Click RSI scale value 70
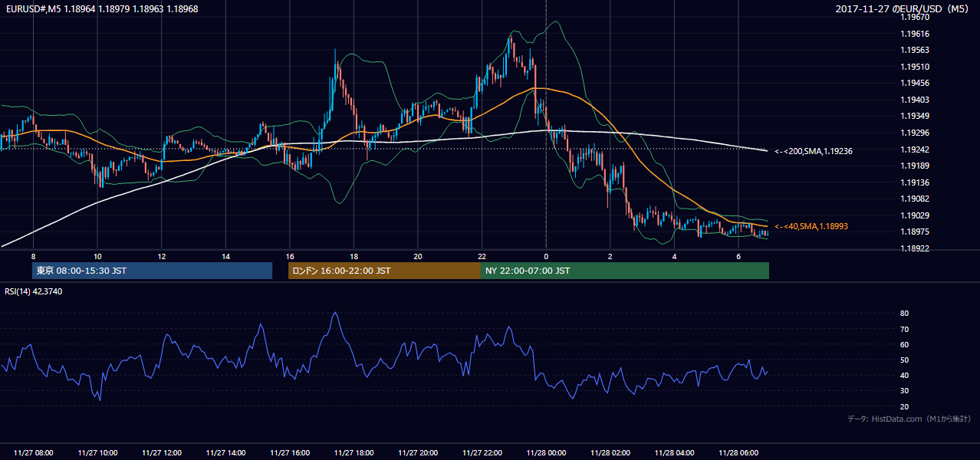Viewport: 980px width, 460px height. tap(905, 329)
